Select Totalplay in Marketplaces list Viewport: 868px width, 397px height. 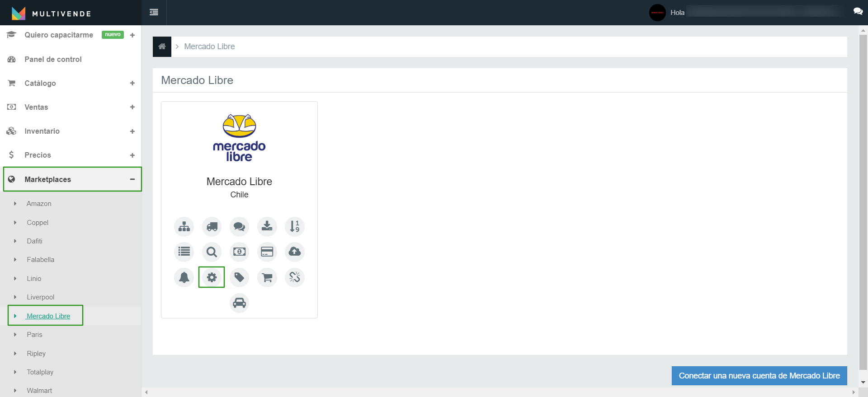tap(40, 372)
